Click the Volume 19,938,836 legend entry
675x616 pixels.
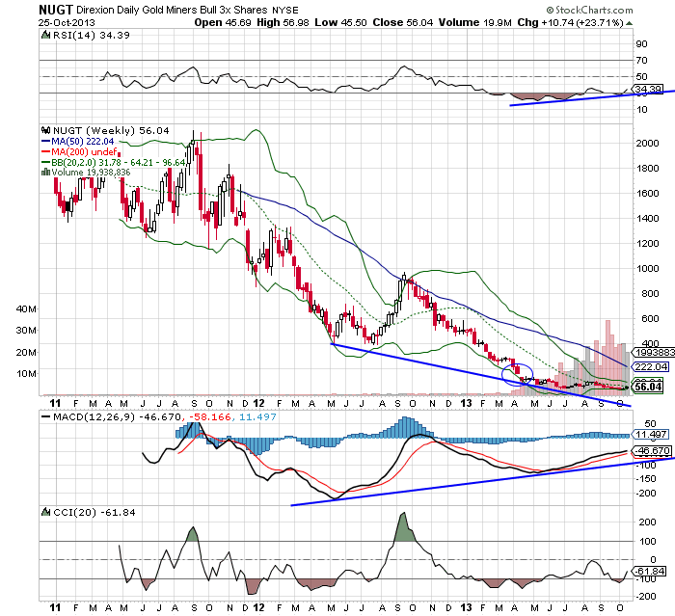click(x=91, y=173)
